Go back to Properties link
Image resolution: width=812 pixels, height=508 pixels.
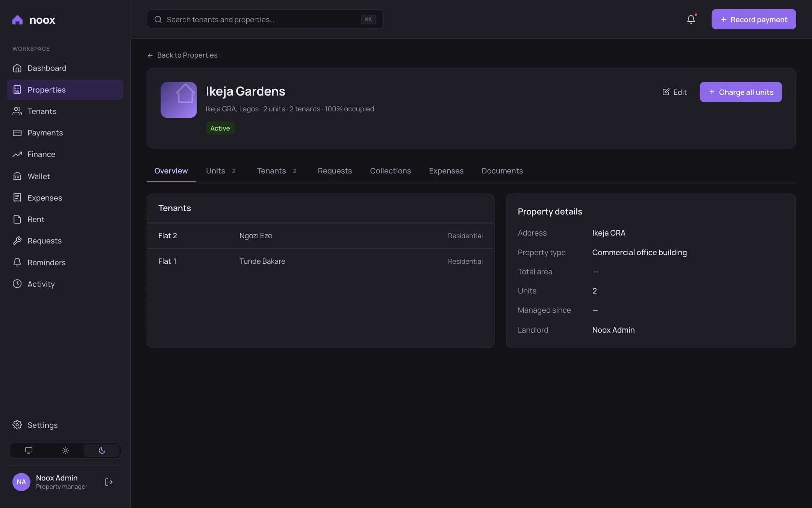tap(182, 55)
